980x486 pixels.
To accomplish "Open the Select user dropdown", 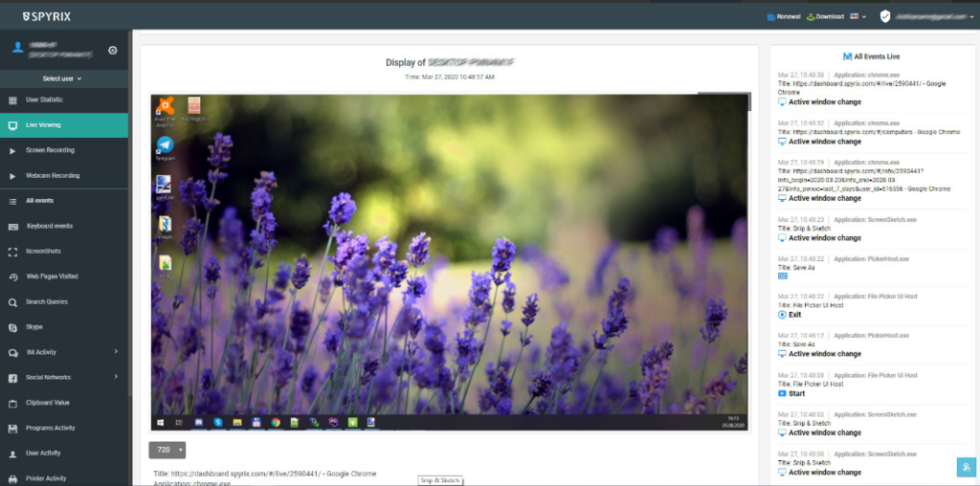I will coord(62,78).
